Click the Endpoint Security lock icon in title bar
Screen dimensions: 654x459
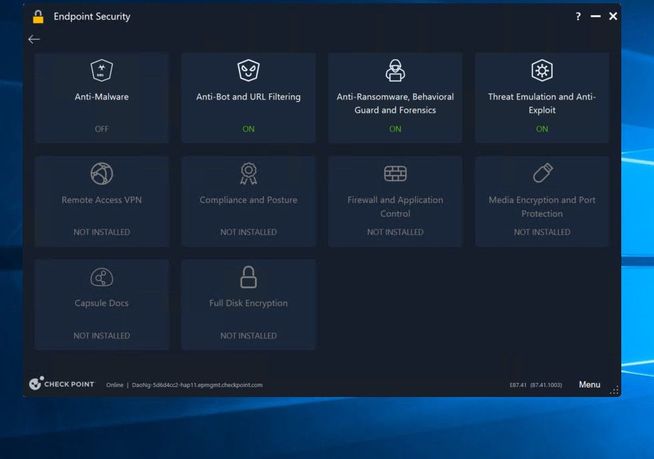coord(38,17)
